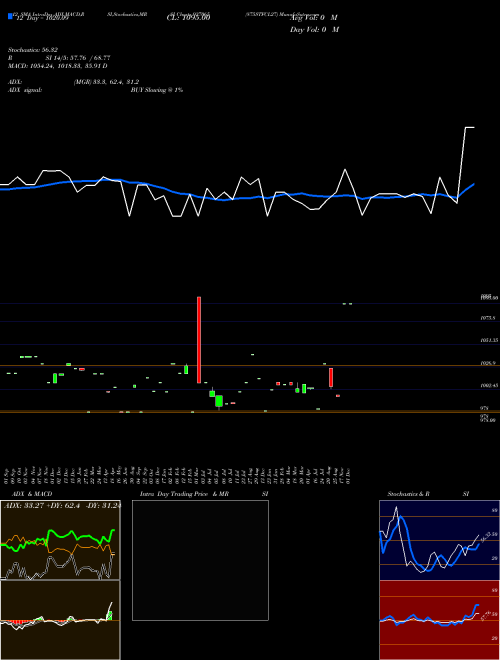This screenshot has height=660, width=500.
Task: Click the MACD histogram chart panel
Action: 60,620
